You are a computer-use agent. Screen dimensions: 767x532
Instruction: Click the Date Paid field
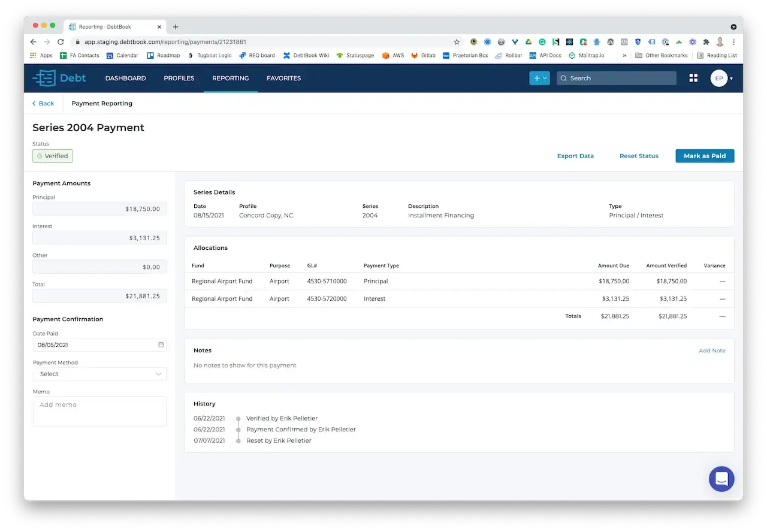click(99, 344)
